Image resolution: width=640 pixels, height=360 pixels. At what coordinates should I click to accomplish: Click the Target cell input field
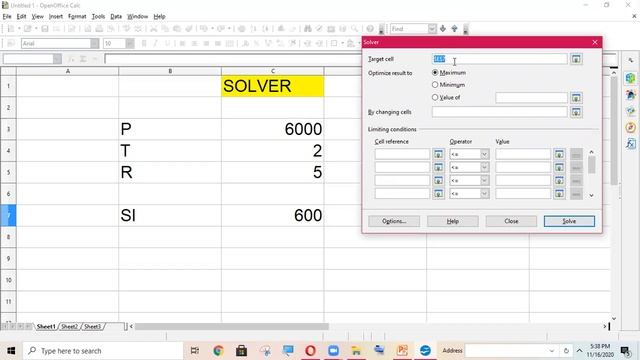point(500,59)
